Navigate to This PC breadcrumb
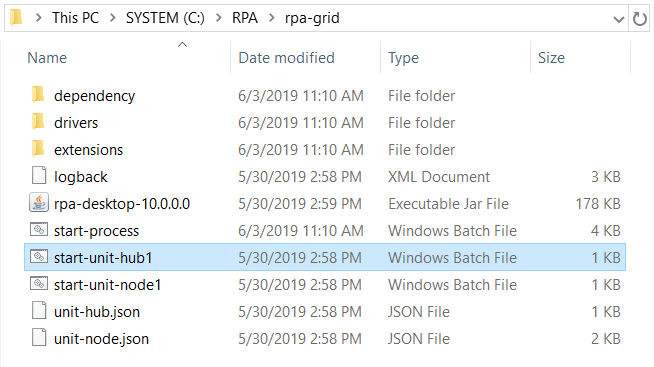This screenshot has height=367, width=654. [x=75, y=18]
